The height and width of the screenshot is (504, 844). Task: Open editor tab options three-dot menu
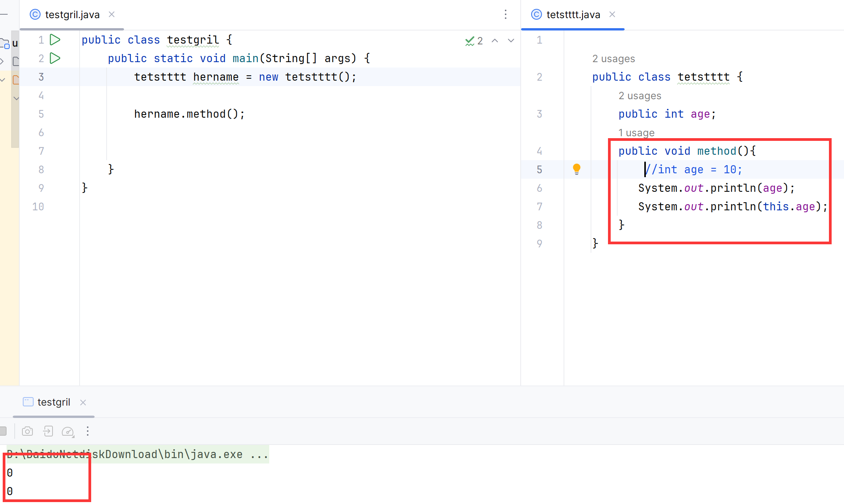pos(506,15)
